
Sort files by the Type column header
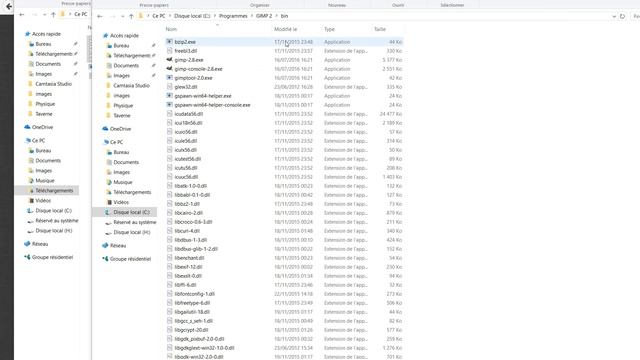click(329, 29)
